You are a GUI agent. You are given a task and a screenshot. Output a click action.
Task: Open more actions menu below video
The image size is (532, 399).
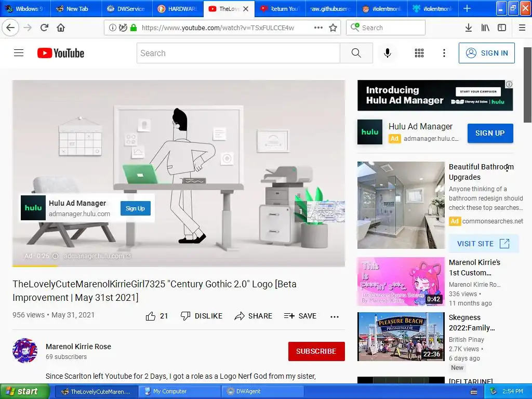(335, 316)
